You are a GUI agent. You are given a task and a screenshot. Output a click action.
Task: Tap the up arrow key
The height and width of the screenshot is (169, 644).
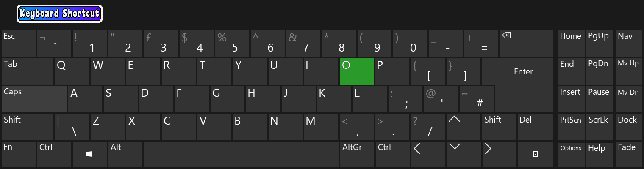[x=464, y=127]
